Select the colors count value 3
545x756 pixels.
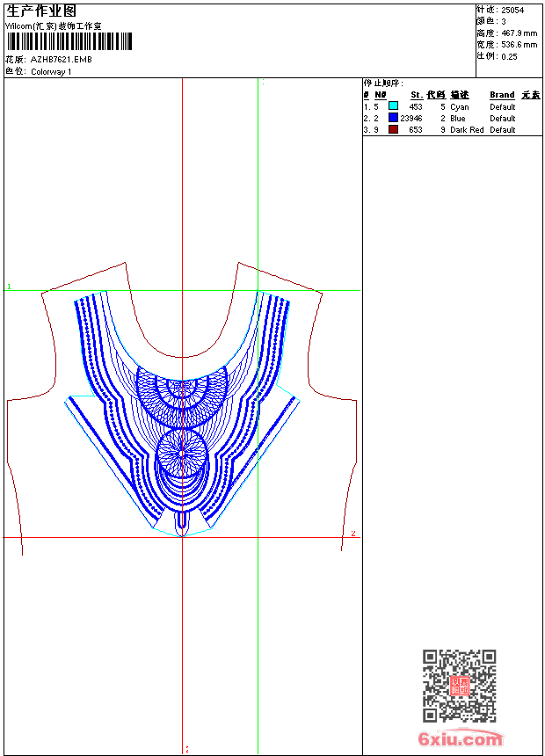pos(504,22)
